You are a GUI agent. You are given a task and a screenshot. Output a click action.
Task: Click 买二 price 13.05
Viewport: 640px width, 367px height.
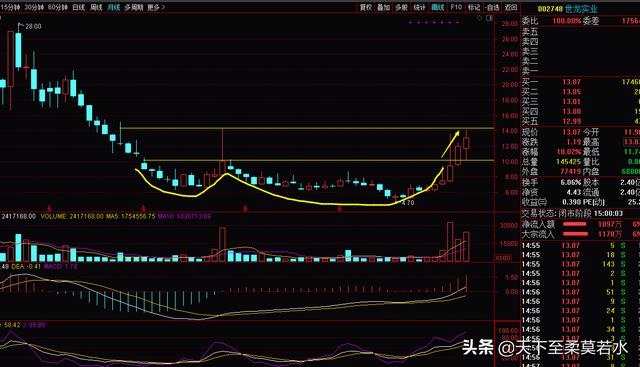point(571,92)
